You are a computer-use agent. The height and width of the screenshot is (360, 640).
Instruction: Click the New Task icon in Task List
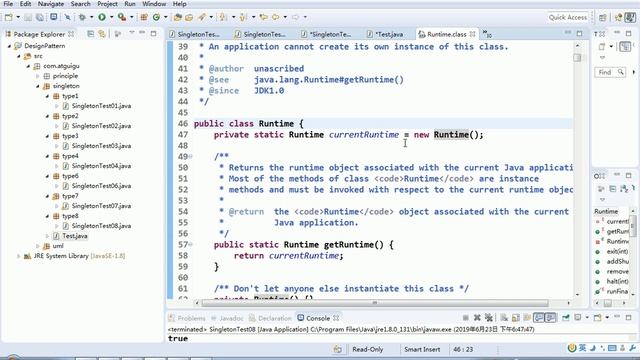tap(602, 47)
